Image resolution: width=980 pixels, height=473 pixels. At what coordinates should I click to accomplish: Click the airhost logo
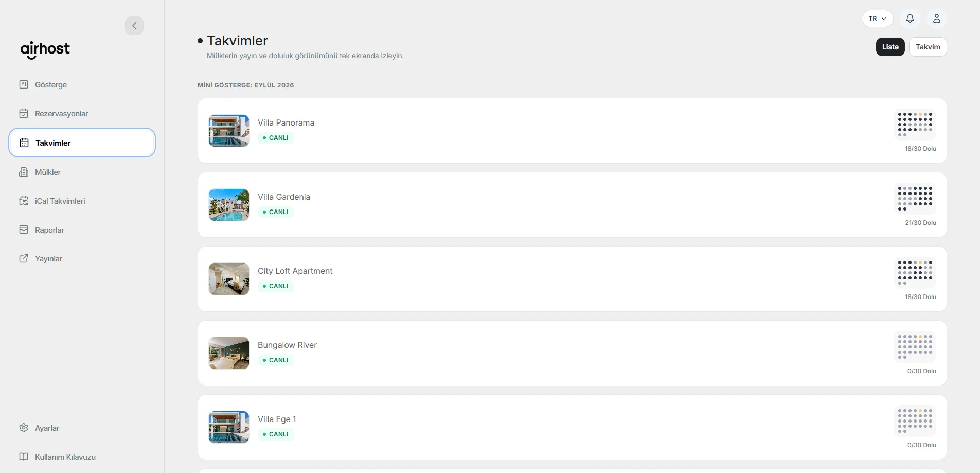(x=45, y=50)
